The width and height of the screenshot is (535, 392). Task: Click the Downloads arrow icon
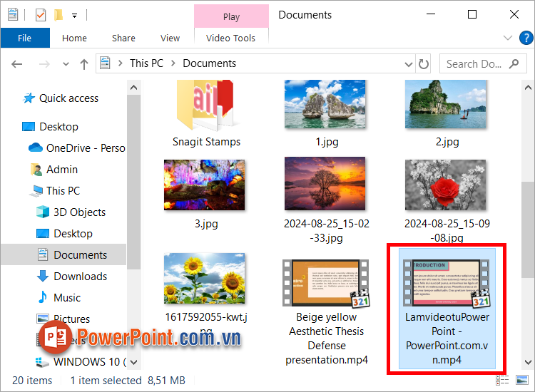pyautogui.click(x=43, y=276)
